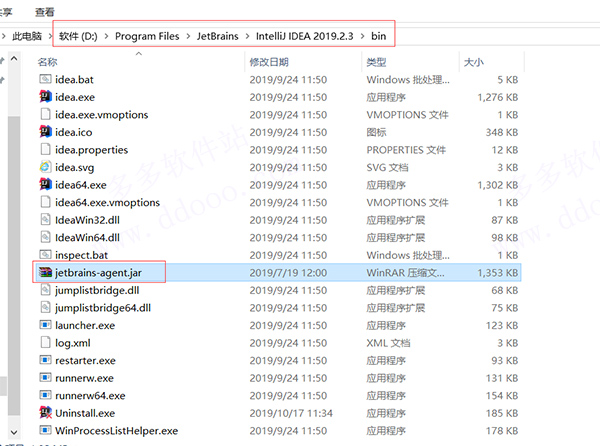This screenshot has height=446, width=600.
Task: Click the launcher.exe application icon
Action: (x=45, y=325)
